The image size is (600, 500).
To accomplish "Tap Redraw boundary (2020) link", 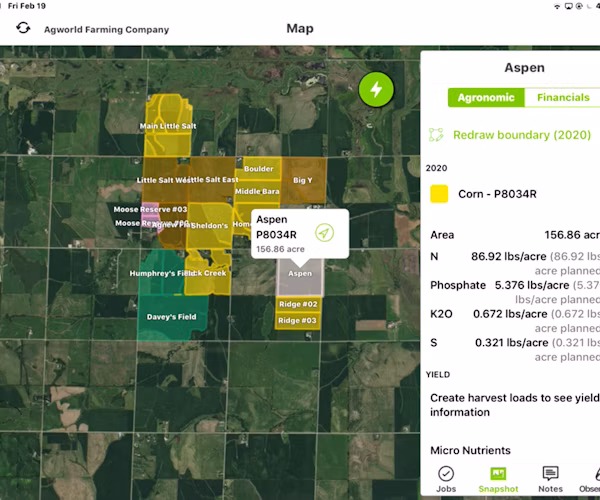I will tap(522, 135).
